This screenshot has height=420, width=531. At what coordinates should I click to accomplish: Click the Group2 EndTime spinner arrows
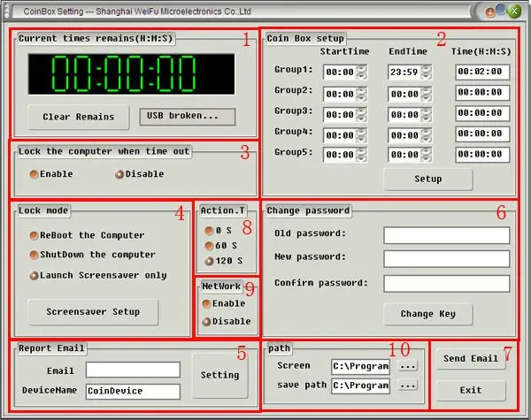pyautogui.click(x=426, y=94)
